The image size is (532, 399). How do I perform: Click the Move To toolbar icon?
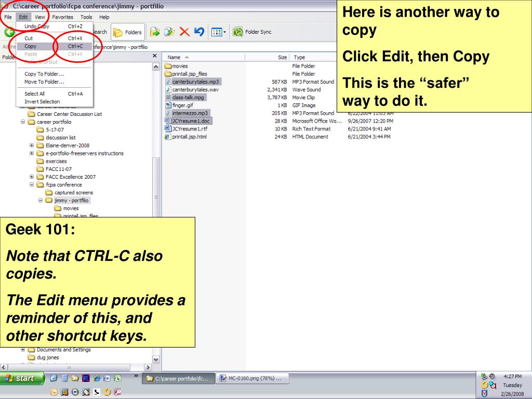[x=155, y=32]
